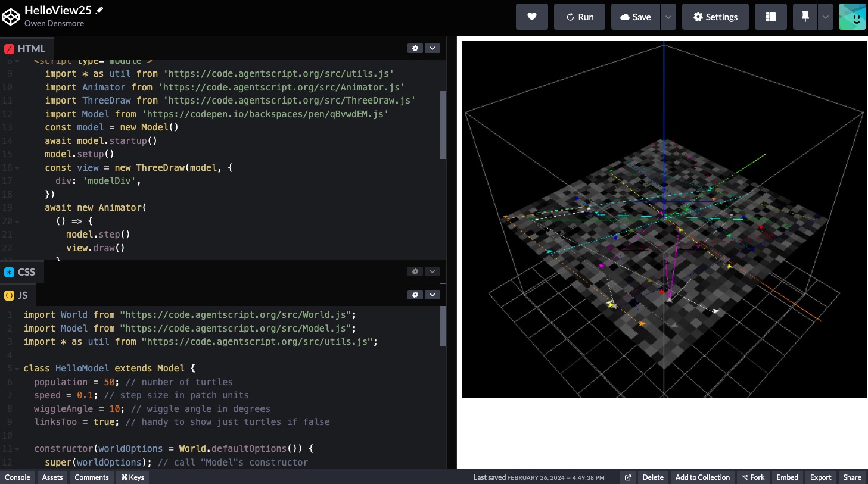Open the Assets panel in footer

pos(52,477)
